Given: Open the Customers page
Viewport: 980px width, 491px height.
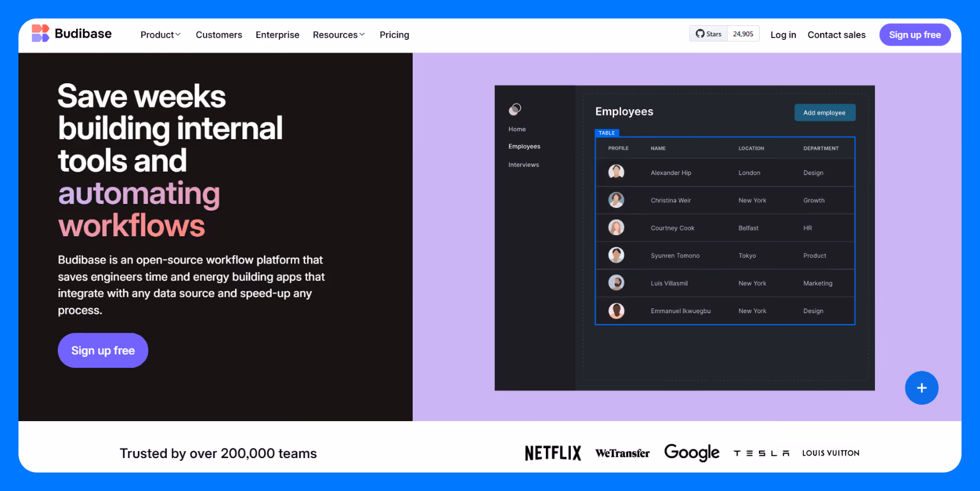Looking at the screenshot, I should point(219,35).
